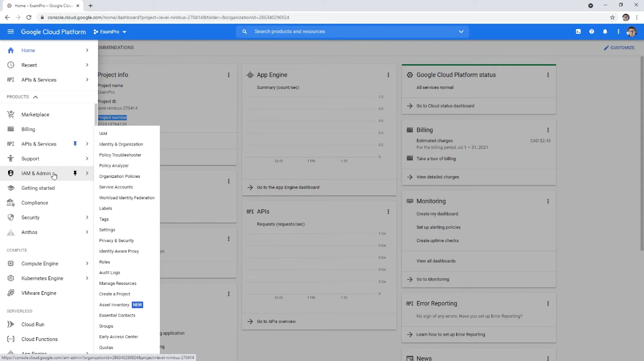The width and height of the screenshot is (644, 361).
Task: Go to the App Engine dashboard
Action: tap(288, 187)
